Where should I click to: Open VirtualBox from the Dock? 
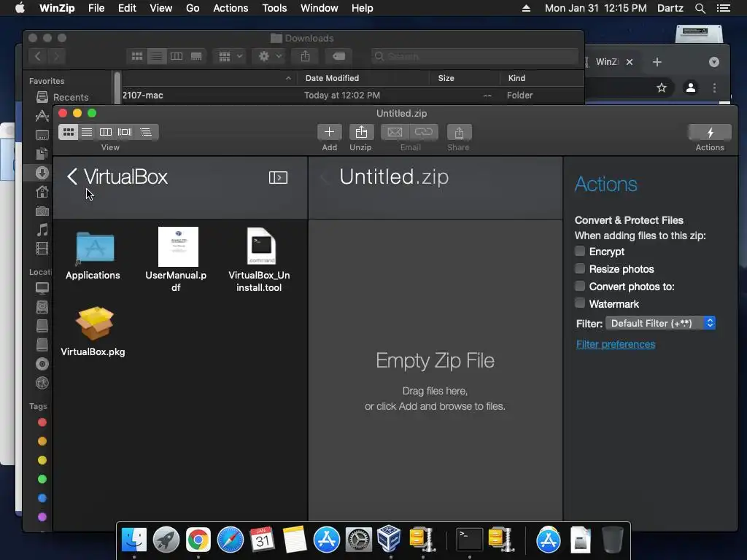[x=390, y=539]
